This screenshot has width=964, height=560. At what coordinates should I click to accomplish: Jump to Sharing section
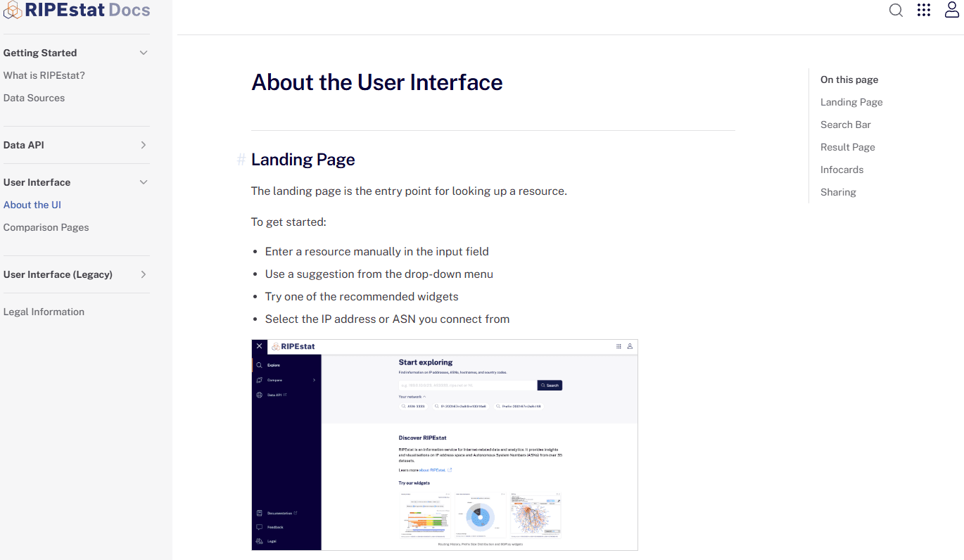tap(838, 192)
